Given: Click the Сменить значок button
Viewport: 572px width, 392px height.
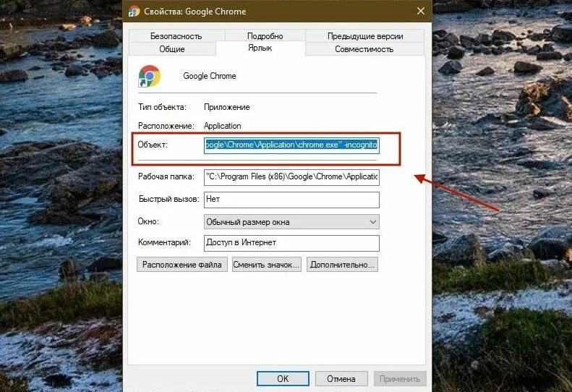Looking at the screenshot, I should pos(266,265).
